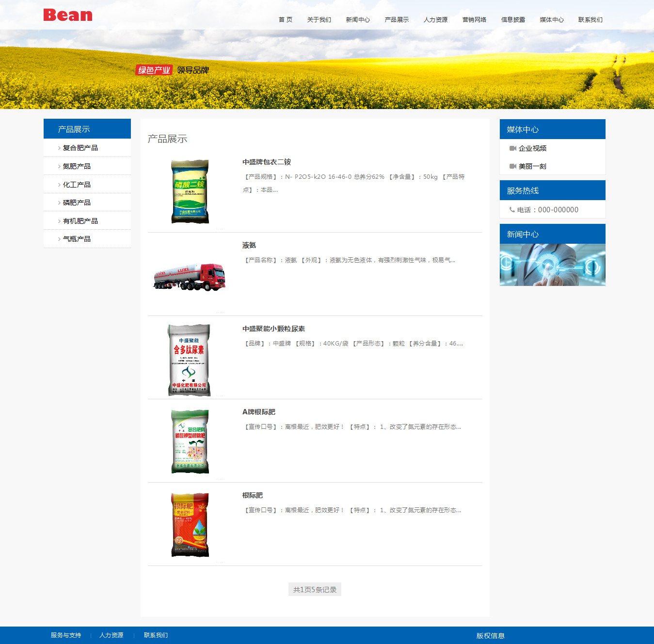Open the 中盛聚能小颗粒尿素 bag image
This screenshot has width=654, height=644.
click(x=189, y=360)
